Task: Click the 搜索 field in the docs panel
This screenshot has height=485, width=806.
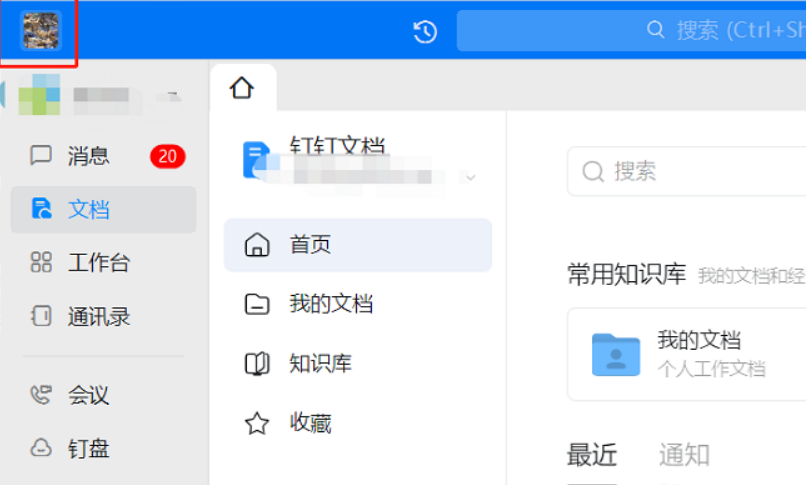Action: coord(690,172)
